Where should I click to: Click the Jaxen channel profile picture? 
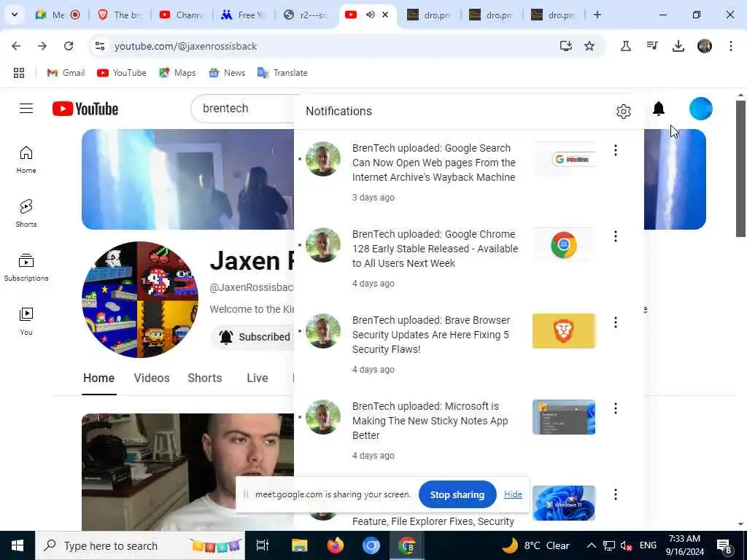[x=140, y=300]
